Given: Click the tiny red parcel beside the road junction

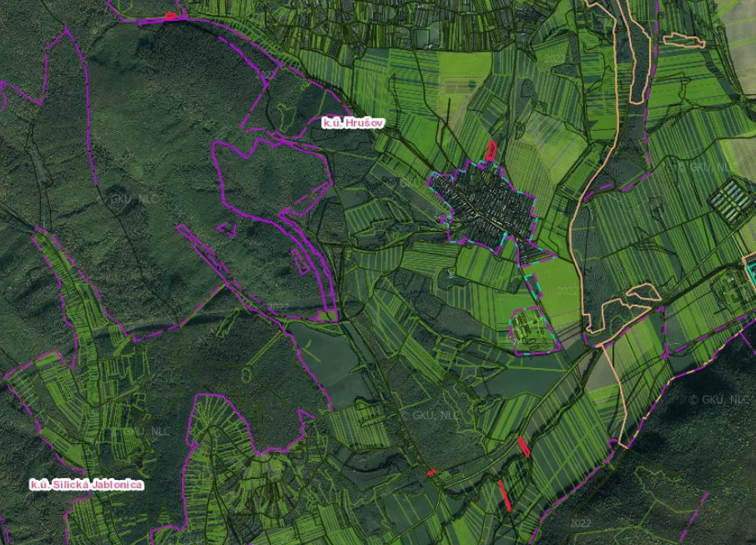Looking at the screenshot, I should (x=431, y=472).
